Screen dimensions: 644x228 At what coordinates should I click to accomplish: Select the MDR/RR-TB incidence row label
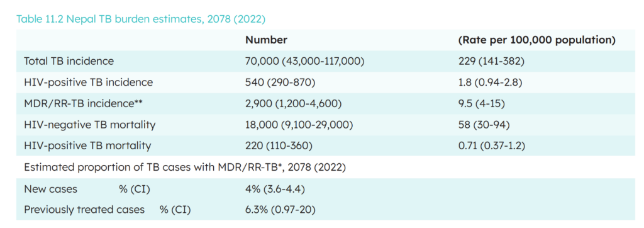pyautogui.click(x=84, y=104)
